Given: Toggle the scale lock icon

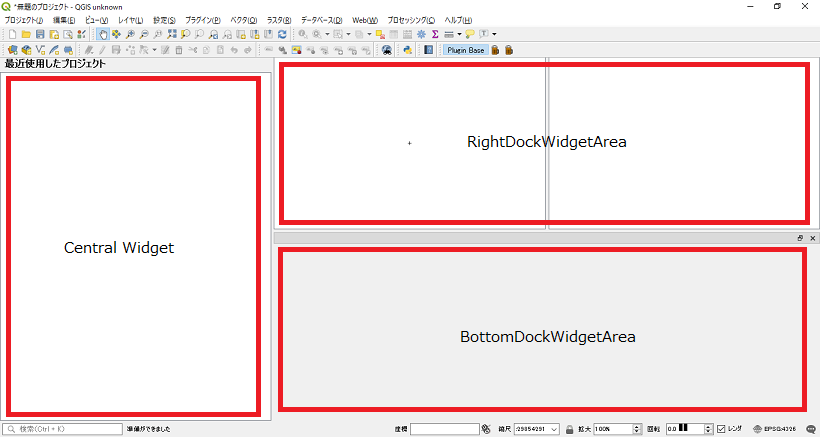Looking at the screenshot, I should 569,429.
